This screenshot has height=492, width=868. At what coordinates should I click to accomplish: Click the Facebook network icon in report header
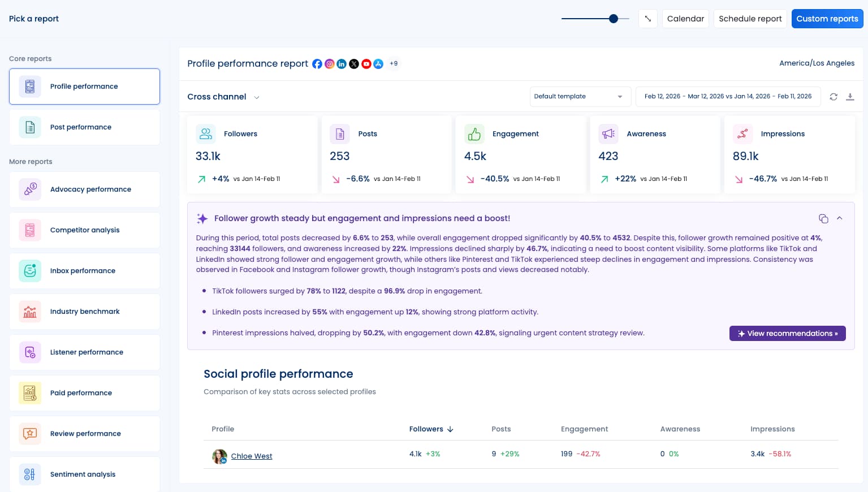(x=317, y=64)
